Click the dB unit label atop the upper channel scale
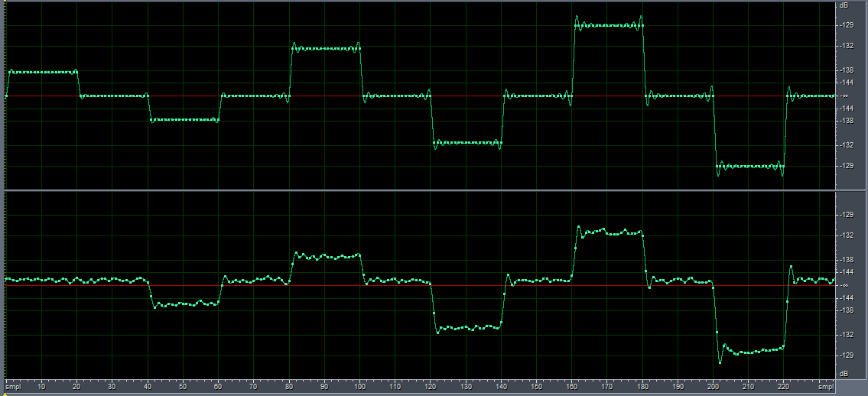 pos(844,5)
